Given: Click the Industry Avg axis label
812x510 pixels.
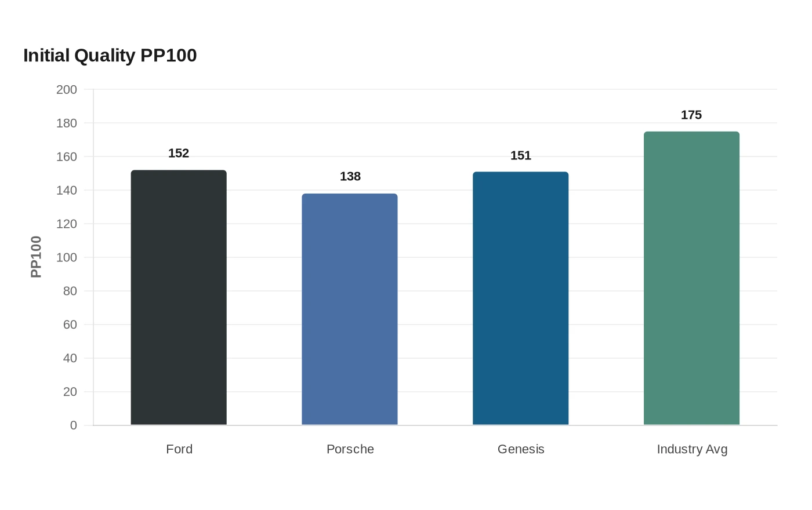Looking at the screenshot, I should 692,449.
